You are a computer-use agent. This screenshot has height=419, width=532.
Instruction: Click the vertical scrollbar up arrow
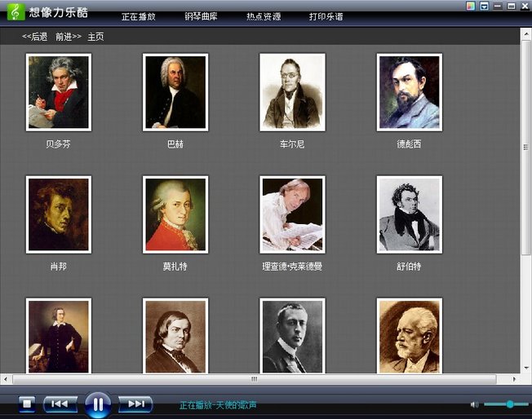[x=526, y=34]
